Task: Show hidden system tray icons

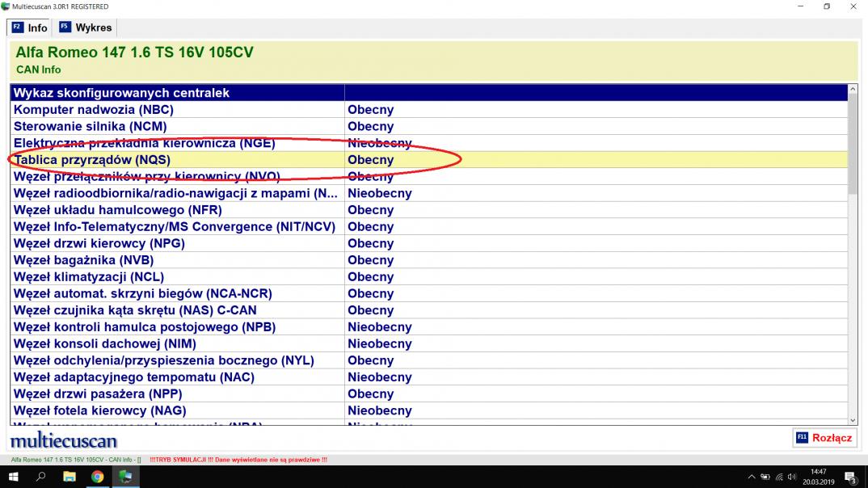Action: click(x=751, y=477)
